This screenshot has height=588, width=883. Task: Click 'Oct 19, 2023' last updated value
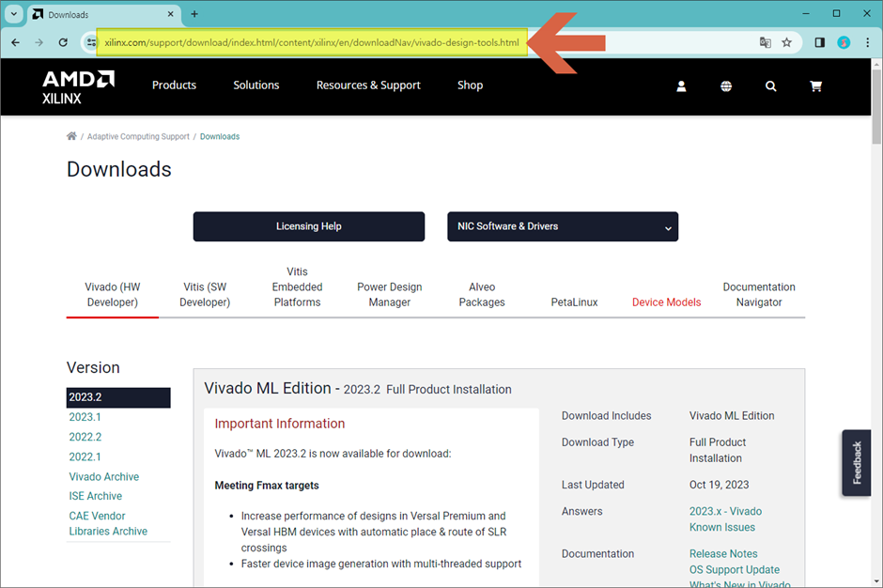(720, 485)
